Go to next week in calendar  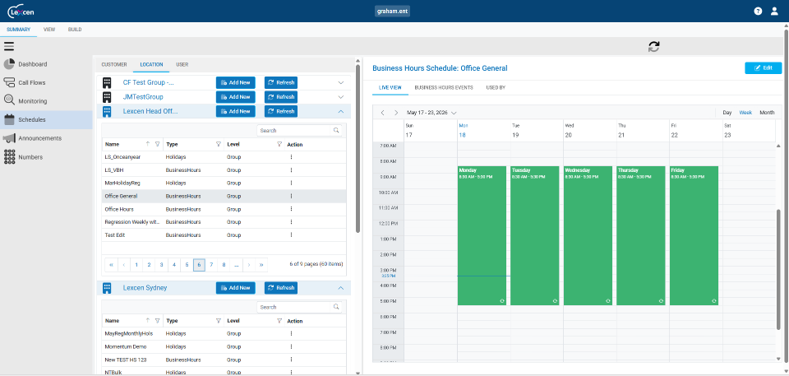click(x=396, y=113)
